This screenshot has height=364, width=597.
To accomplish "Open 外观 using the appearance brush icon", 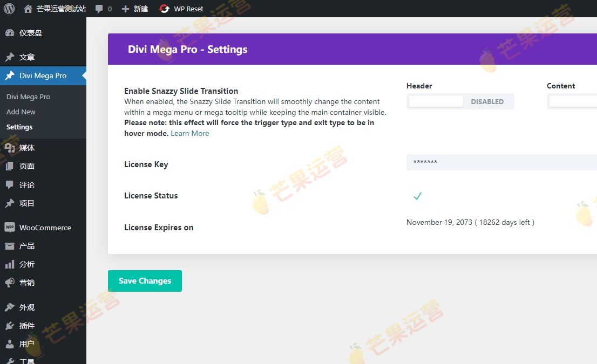I will click(9, 307).
